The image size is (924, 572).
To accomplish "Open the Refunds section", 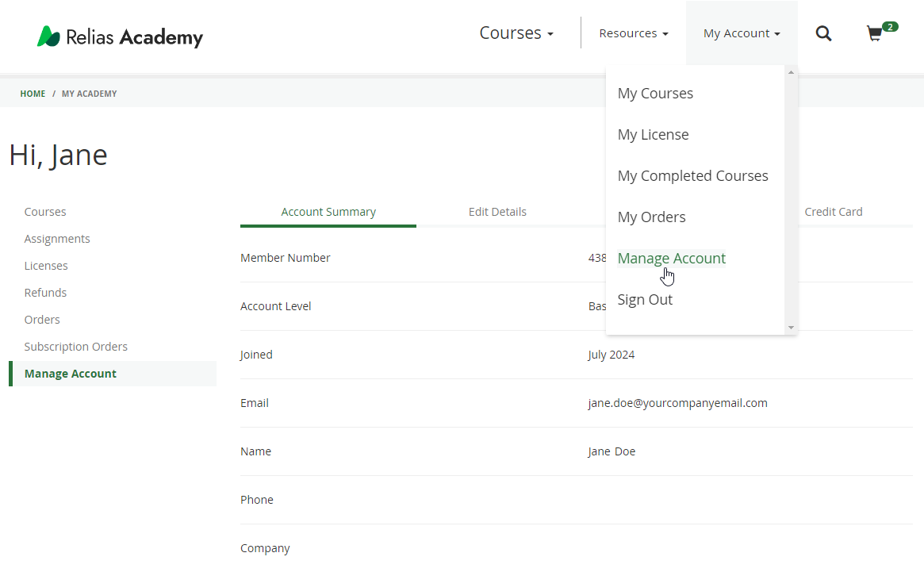I will tap(45, 292).
